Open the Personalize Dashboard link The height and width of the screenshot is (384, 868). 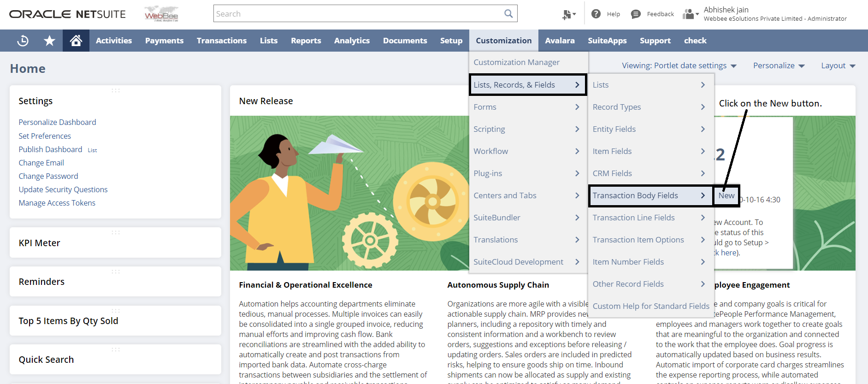(57, 122)
